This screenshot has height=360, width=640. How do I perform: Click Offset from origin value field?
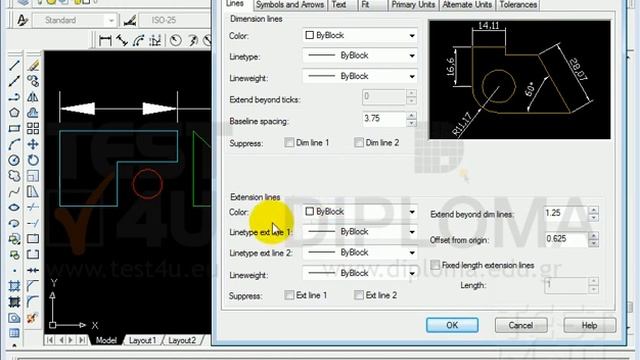566,239
